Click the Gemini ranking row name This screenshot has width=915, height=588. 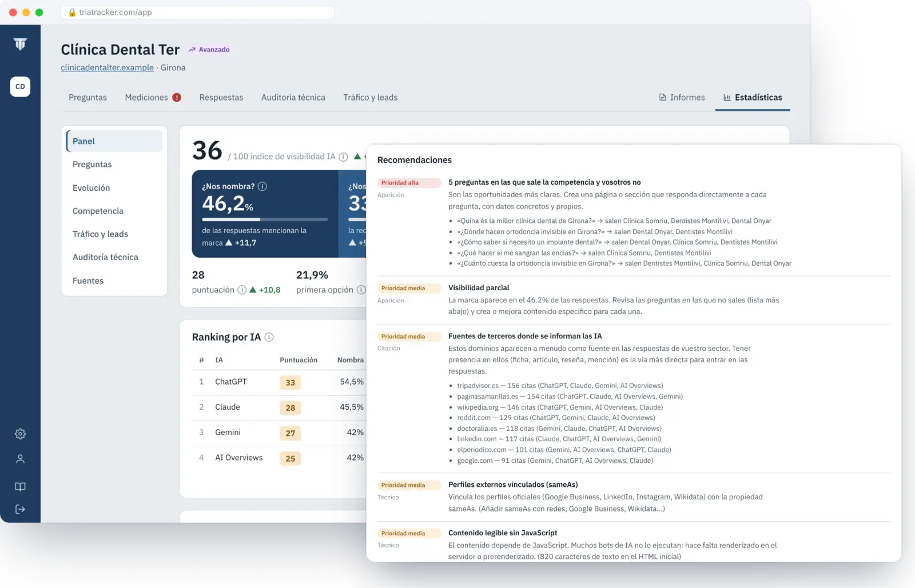point(228,432)
